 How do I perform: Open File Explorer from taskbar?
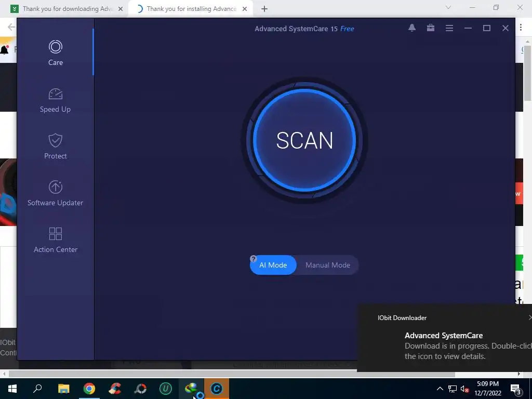63,389
